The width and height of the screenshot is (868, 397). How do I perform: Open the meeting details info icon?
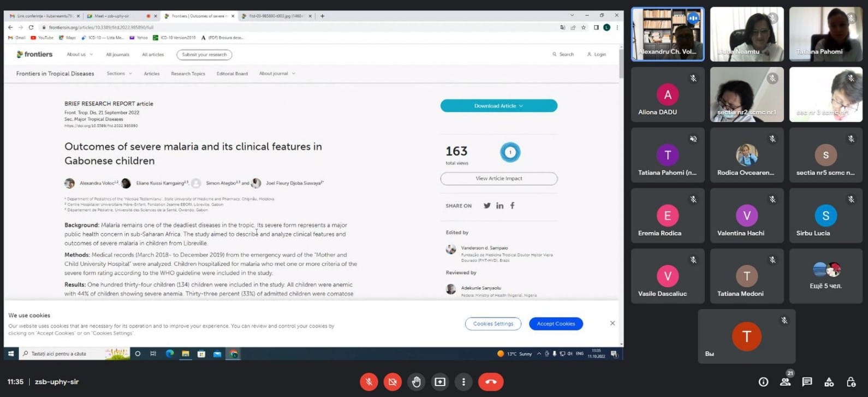pyautogui.click(x=763, y=382)
